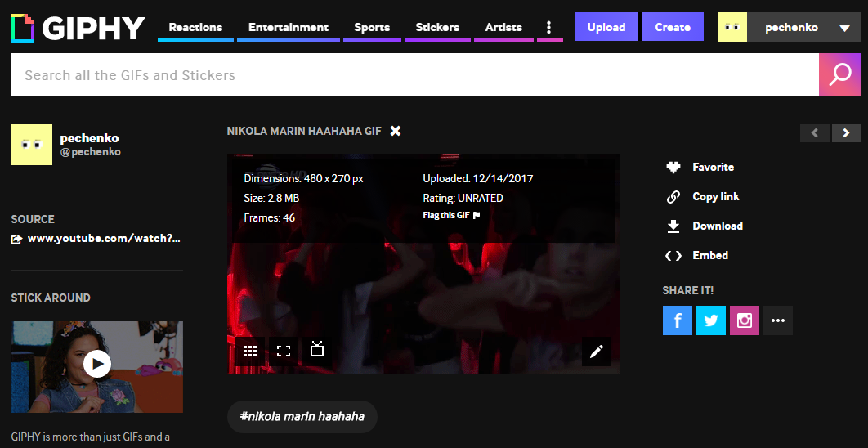The image size is (868, 448).
Task: Open the Reactions category tab
Action: pyautogui.click(x=196, y=28)
